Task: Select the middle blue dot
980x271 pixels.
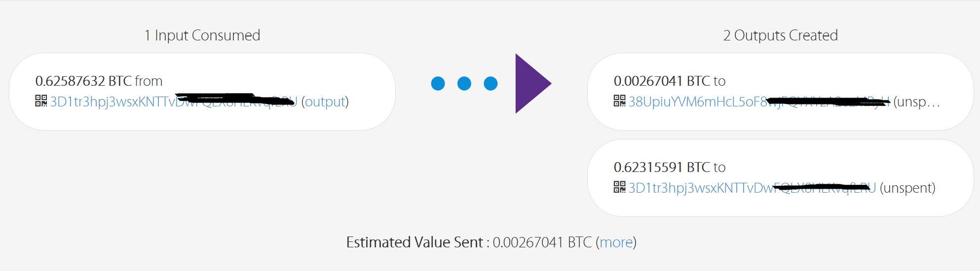Action: click(464, 84)
